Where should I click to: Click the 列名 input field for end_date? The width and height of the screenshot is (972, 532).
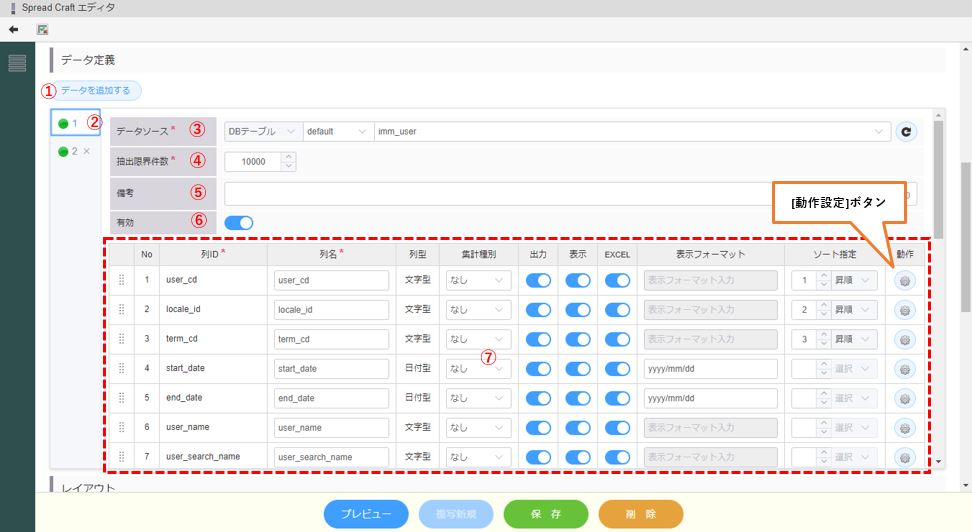coord(331,398)
